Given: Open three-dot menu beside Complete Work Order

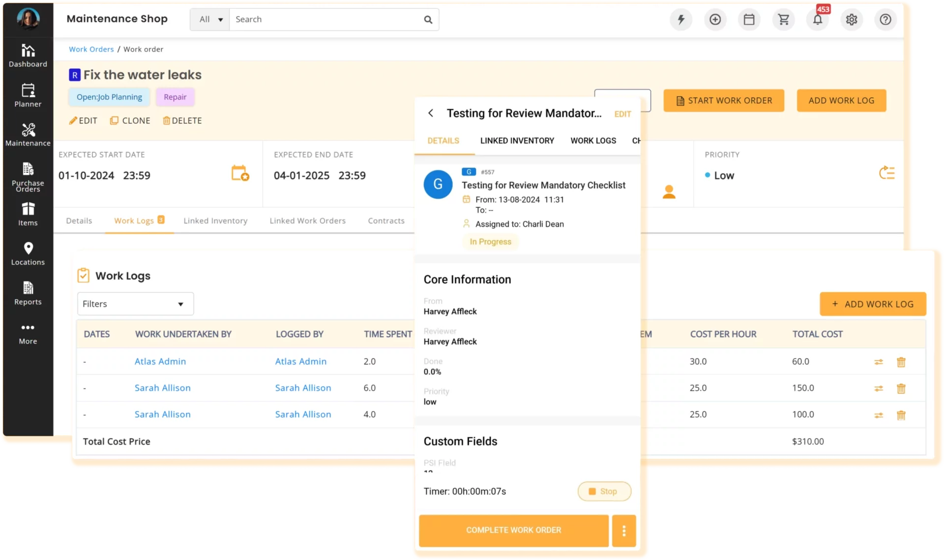Looking at the screenshot, I should coord(623,531).
